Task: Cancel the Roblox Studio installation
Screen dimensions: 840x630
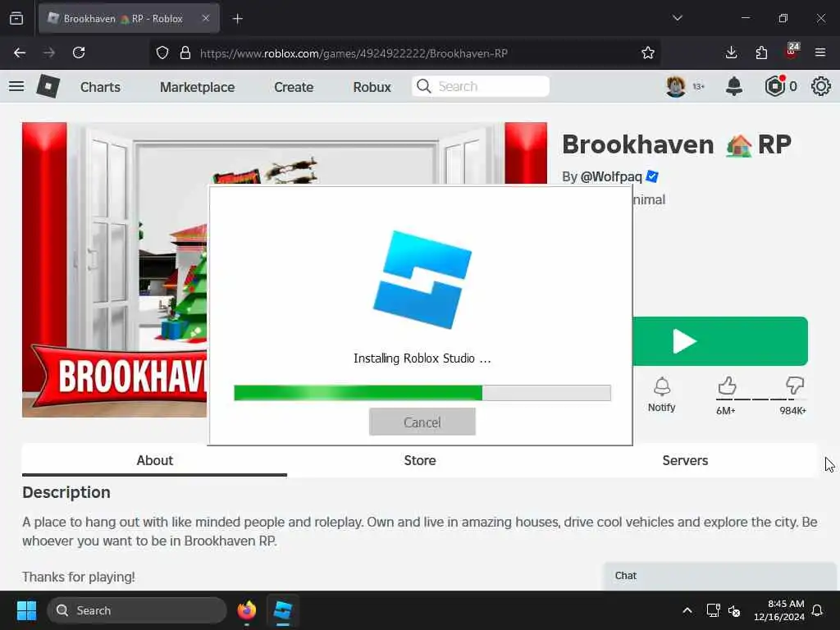Action: (x=422, y=422)
